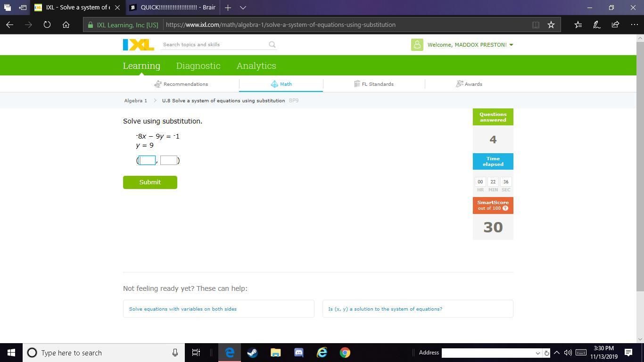
Task: Submit the answer
Action: coord(150,182)
